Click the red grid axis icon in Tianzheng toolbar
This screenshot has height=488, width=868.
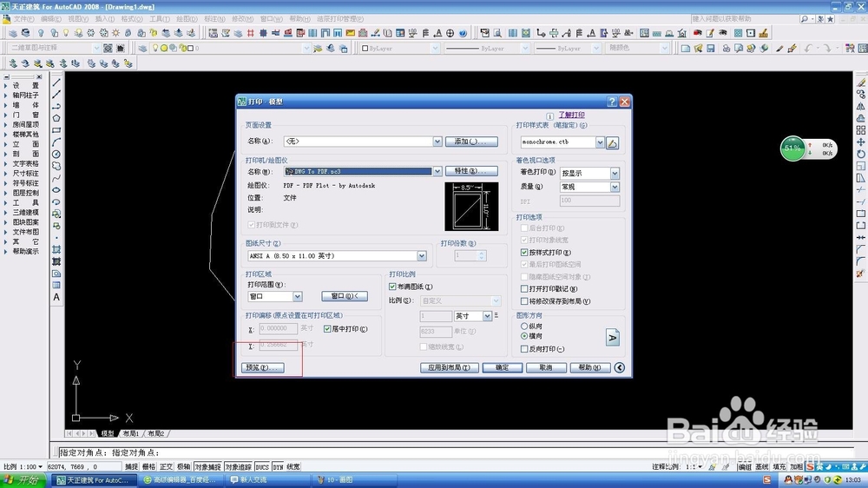click(x=251, y=33)
